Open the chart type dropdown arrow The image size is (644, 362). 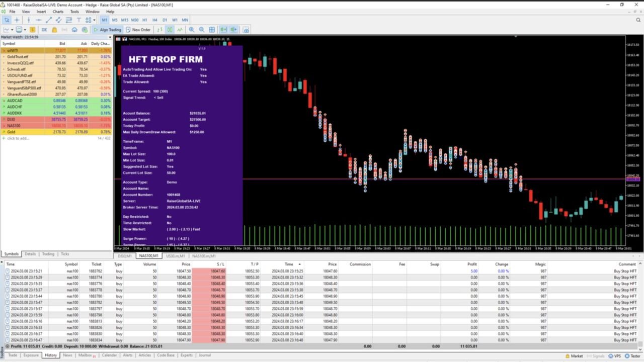[x=13, y=30]
